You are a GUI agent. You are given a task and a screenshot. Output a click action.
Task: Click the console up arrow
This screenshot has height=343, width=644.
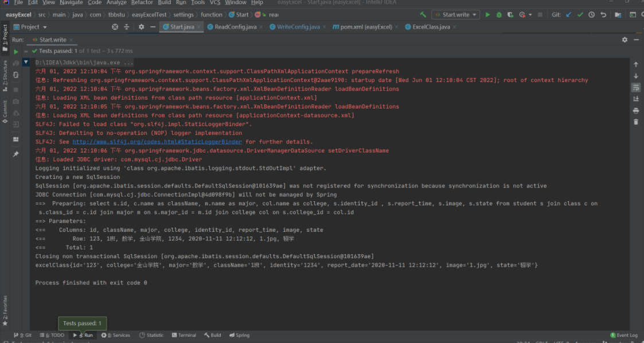point(636,64)
